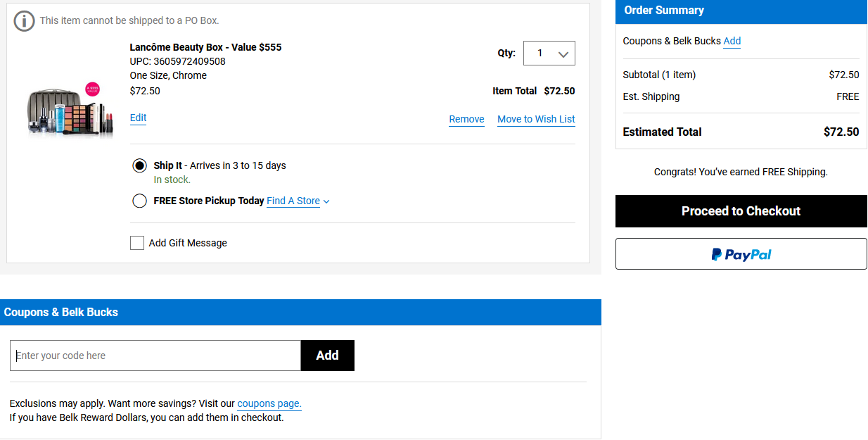Select the Ship It radio option
Screen dimensions: 868x440
[139, 165]
